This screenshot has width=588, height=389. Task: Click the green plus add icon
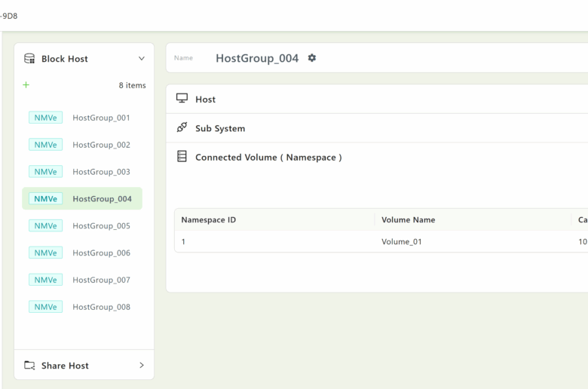click(x=26, y=85)
